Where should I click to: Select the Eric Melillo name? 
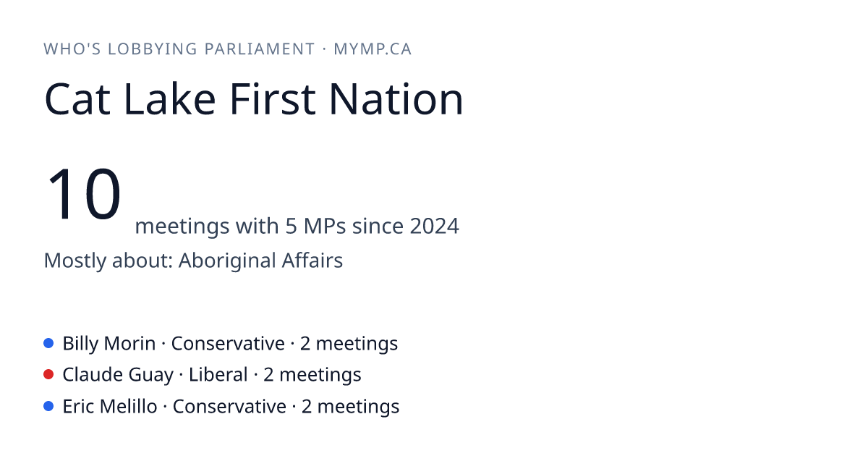coord(110,407)
